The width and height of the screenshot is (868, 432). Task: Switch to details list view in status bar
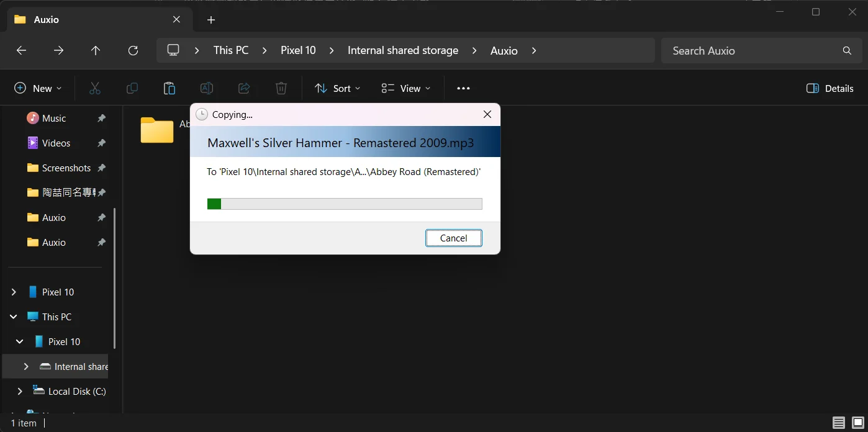coord(839,423)
